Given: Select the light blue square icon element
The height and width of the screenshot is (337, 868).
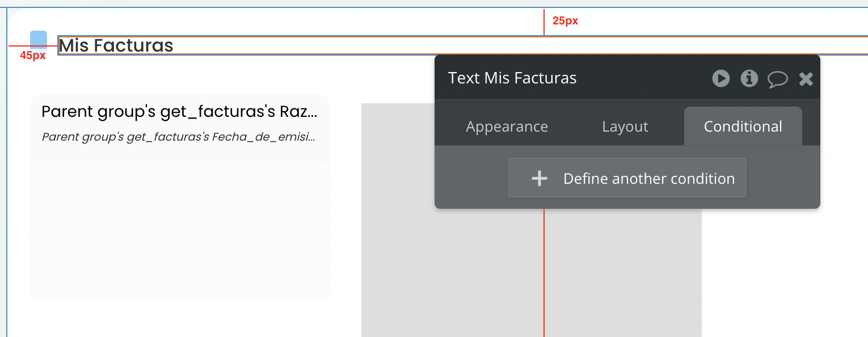Looking at the screenshot, I should coord(39,39).
